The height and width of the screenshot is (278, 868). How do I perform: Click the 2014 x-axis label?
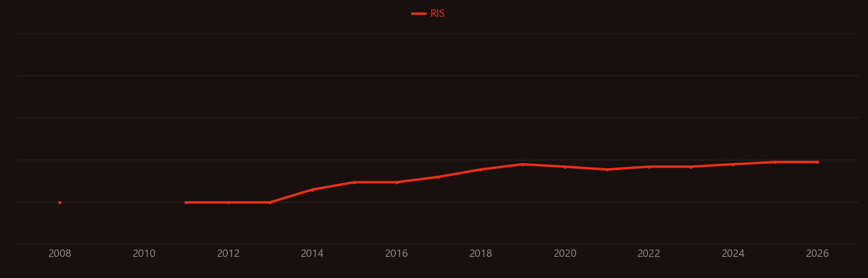tap(312, 254)
